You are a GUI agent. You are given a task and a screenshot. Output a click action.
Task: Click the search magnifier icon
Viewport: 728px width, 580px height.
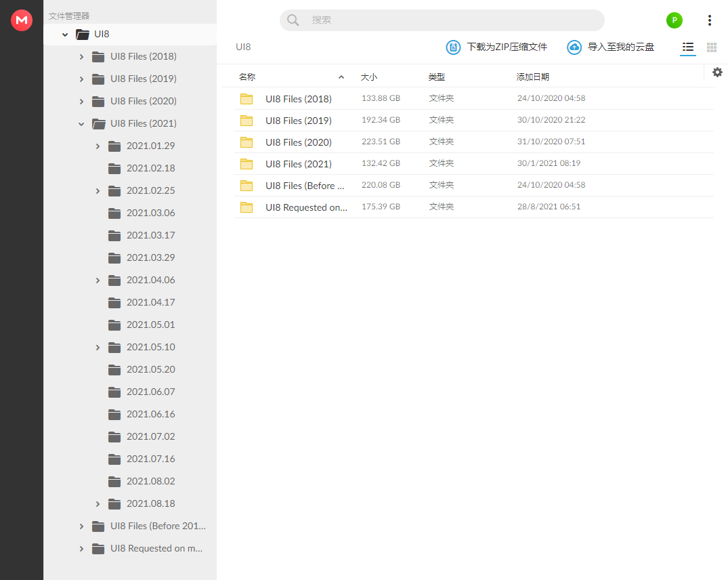[x=293, y=20]
